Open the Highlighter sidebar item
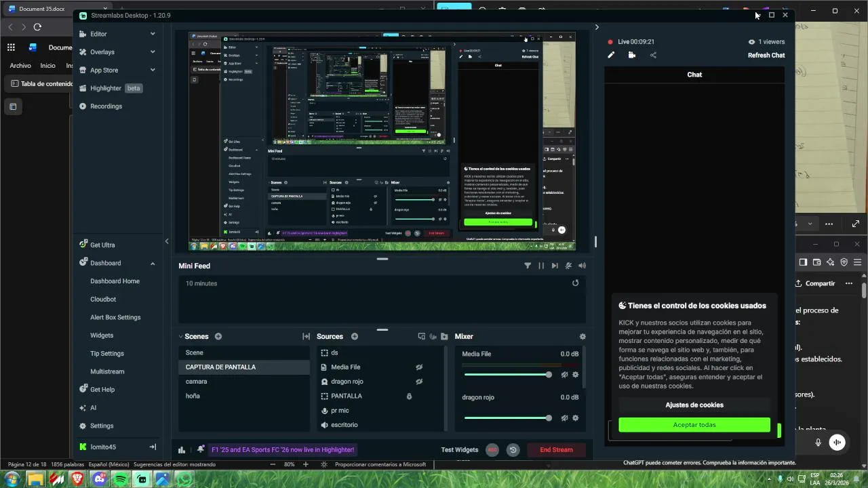Viewport: 868px width, 488px height. pos(105,88)
